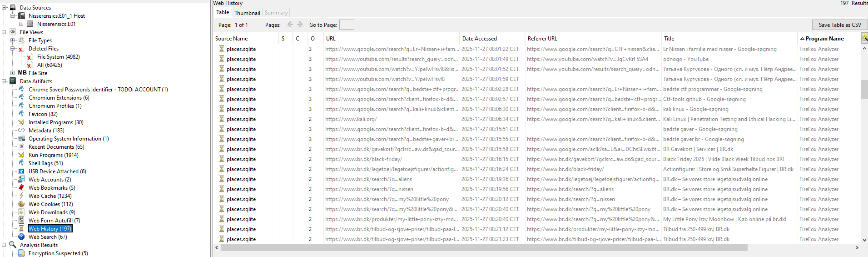
Task: Click the previous page arrow icon
Action: [290, 25]
